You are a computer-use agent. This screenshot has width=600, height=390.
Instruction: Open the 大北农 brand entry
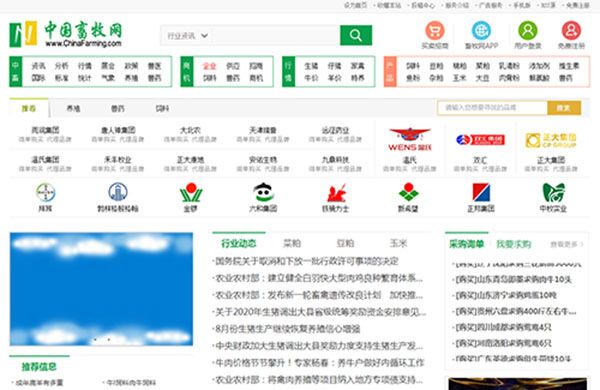(191, 130)
